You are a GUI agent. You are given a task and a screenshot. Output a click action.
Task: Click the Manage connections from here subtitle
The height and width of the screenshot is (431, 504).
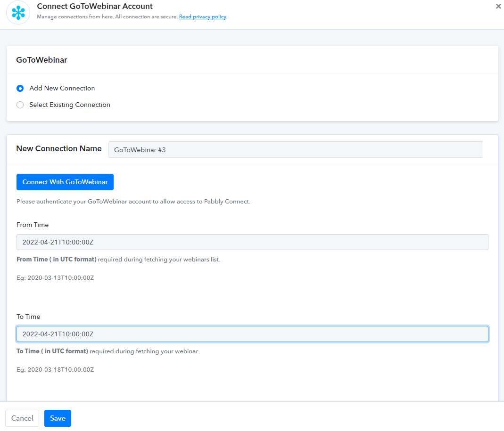click(107, 16)
